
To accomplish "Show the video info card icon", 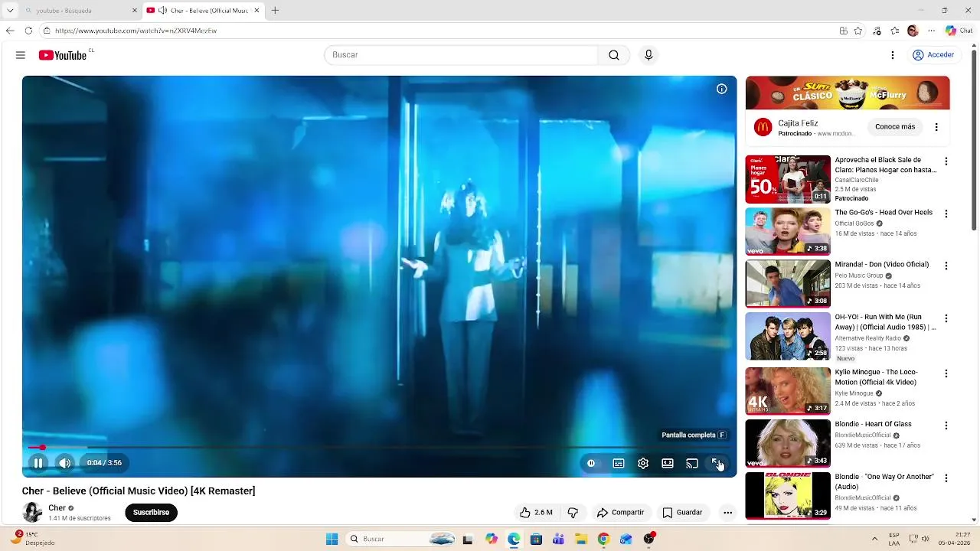I will 721,89.
